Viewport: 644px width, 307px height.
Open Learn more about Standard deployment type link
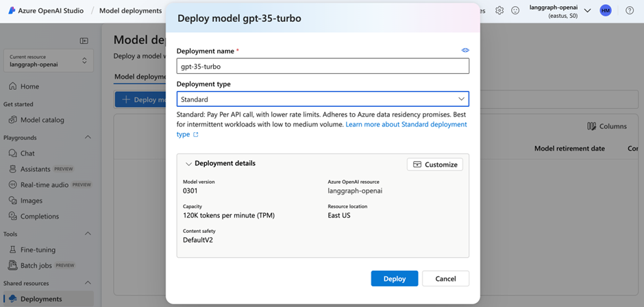point(406,124)
